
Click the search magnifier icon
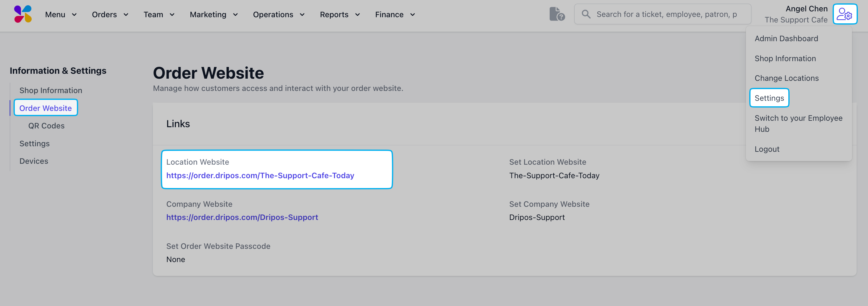586,14
